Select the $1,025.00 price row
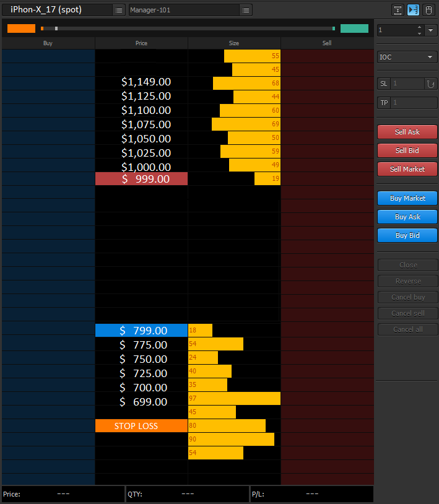Viewport: 439px width, 504px height. [x=146, y=153]
